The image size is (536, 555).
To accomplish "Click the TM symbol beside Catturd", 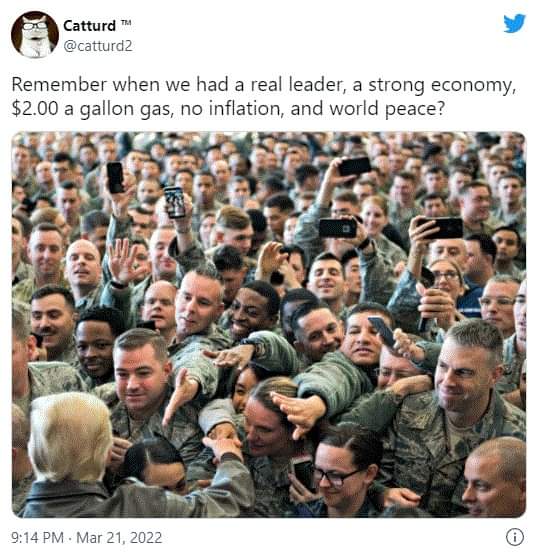I will (x=126, y=23).
